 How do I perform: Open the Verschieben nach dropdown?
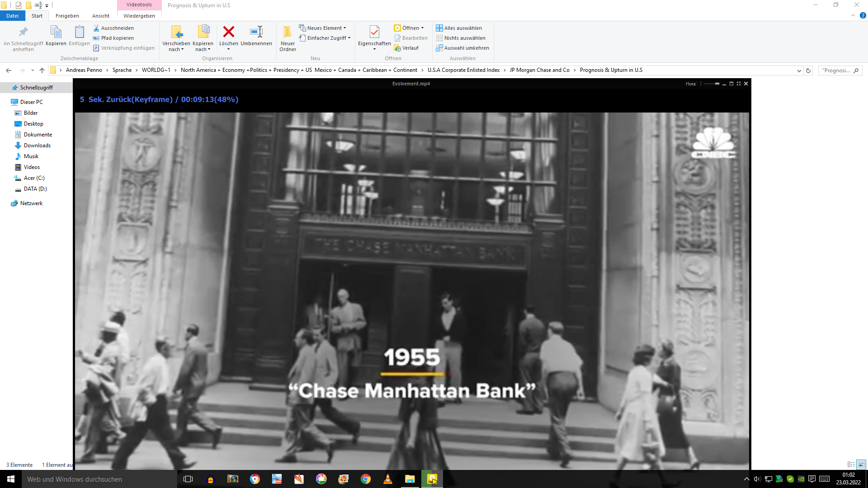click(x=176, y=47)
